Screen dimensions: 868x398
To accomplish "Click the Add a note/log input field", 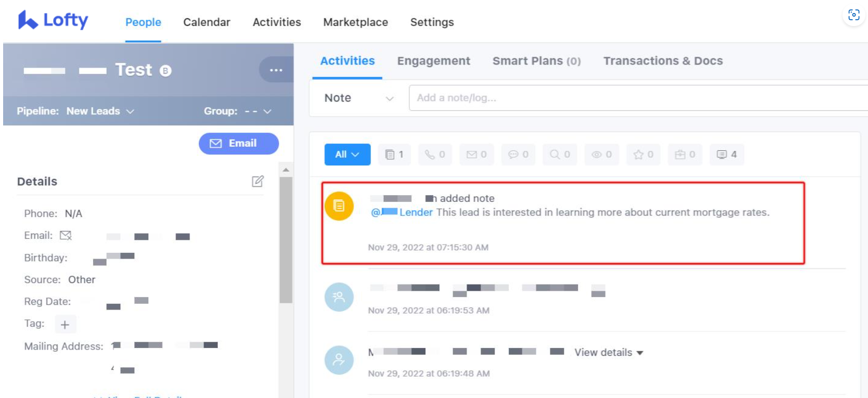I will click(x=638, y=98).
